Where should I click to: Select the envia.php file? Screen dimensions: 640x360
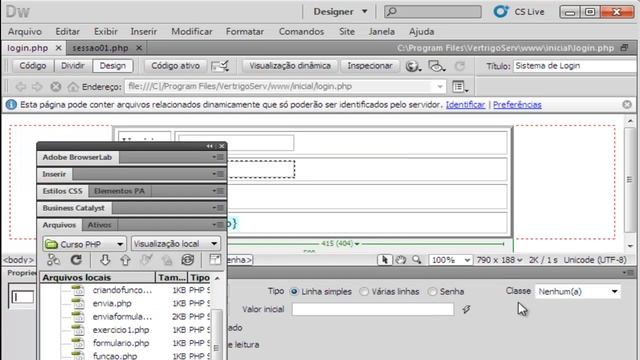(112, 303)
